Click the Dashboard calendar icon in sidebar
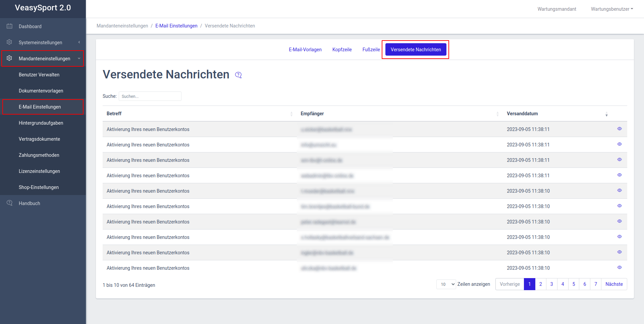Image resolution: width=644 pixels, height=324 pixels. point(9,26)
